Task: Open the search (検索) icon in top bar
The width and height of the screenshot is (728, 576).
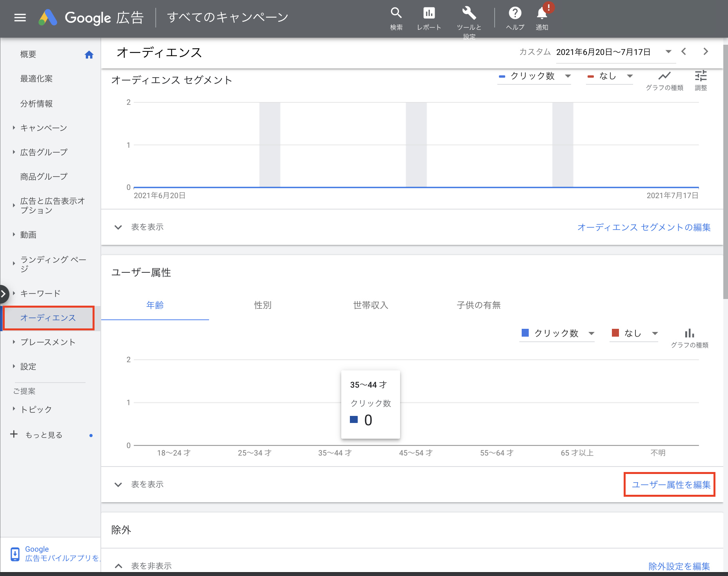Action: click(x=396, y=13)
